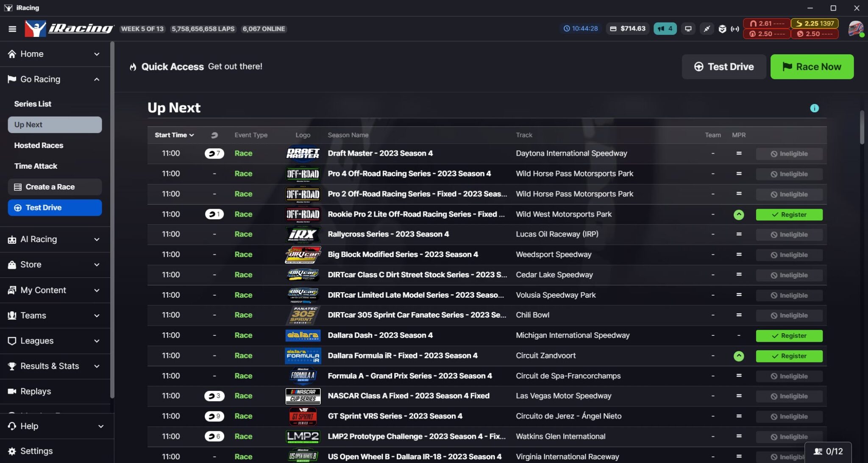The image size is (868, 463).
Task: Collapse the Go Racing section
Action: [97, 79]
